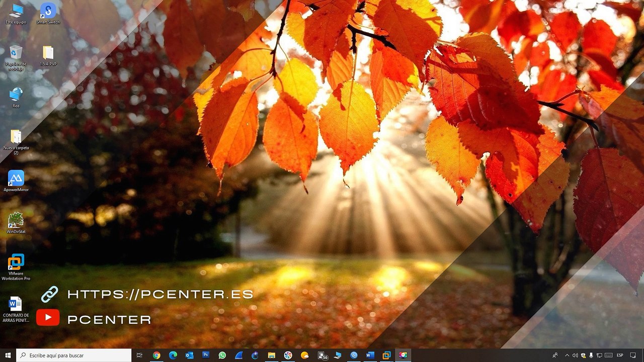Select the Red network icon
Viewport: 644px width, 362px height.
pos(16,98)
